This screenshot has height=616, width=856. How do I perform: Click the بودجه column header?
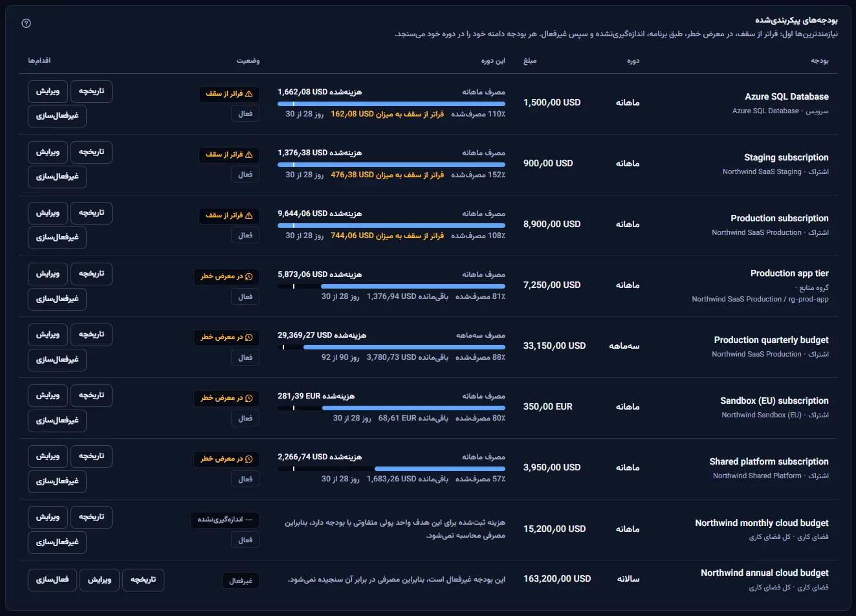[820, 61]
